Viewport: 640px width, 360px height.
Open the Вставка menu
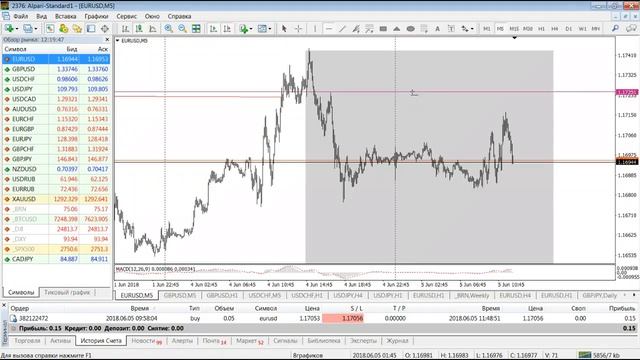[65, 16]
